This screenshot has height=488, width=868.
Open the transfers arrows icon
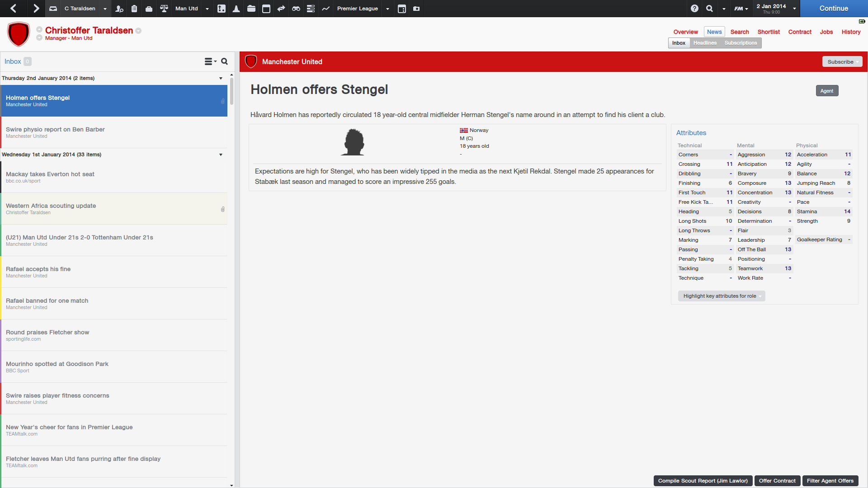[281, 9]
